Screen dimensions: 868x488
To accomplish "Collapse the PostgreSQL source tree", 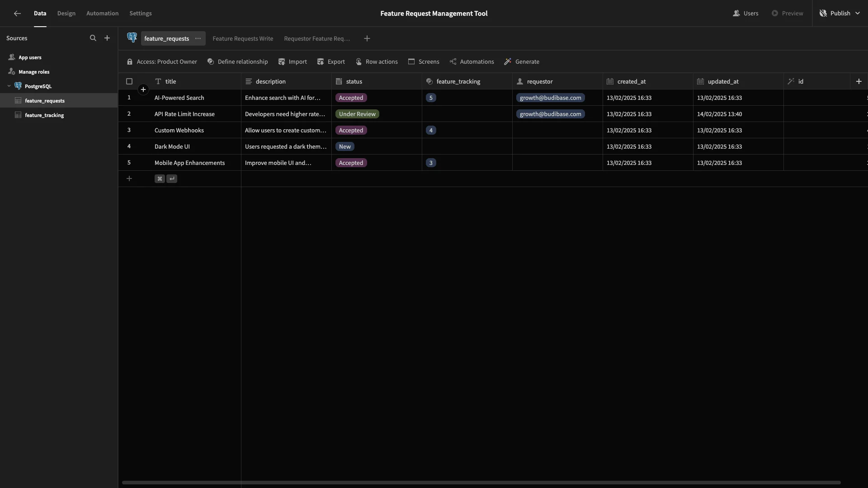I will point(9,86).
